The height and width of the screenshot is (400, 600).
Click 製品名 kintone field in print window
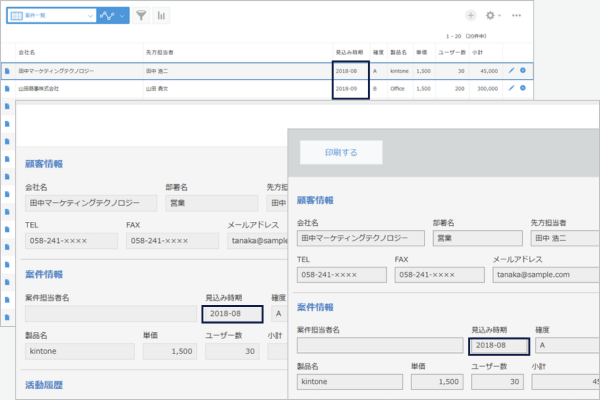pos(350,382)
